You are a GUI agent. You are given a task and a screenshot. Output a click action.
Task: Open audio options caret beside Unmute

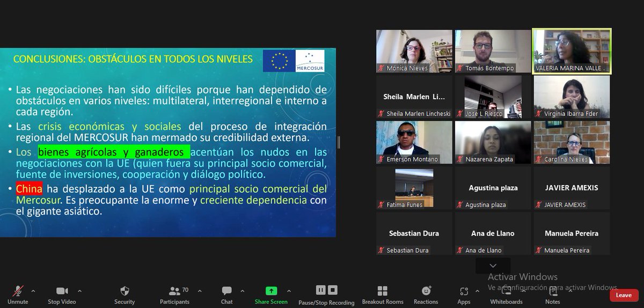(x=33, y=291)
